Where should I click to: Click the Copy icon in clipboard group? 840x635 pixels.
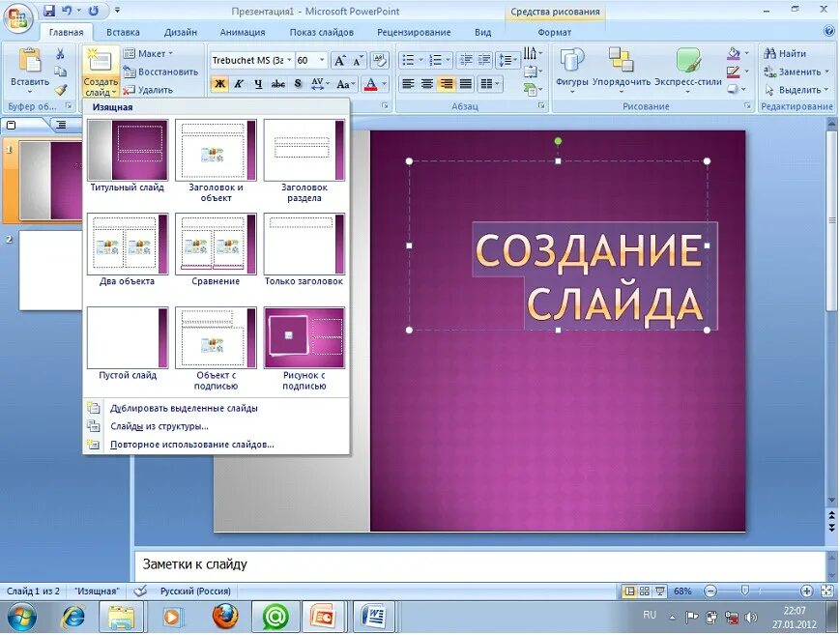(x=60, y=72)
